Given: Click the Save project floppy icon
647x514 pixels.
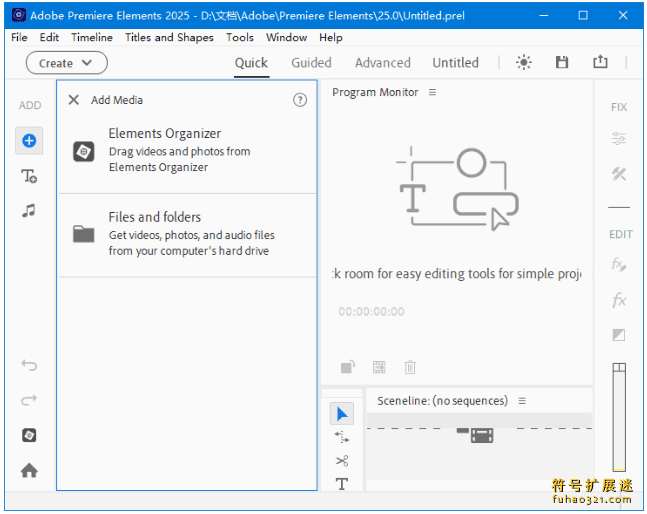Looking at the screenshot, I should click(562, 62).
